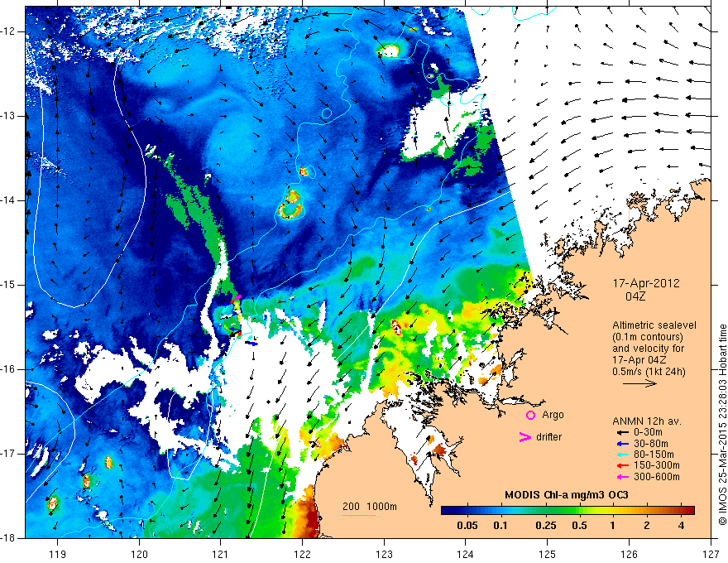Click the green section of colorbar near 0.25
This screenshot has height=563, width=728.
(546, 510)
